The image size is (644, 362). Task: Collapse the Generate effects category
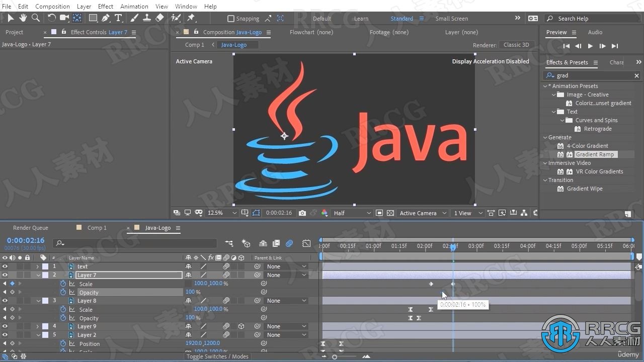(x=545, y=137)
